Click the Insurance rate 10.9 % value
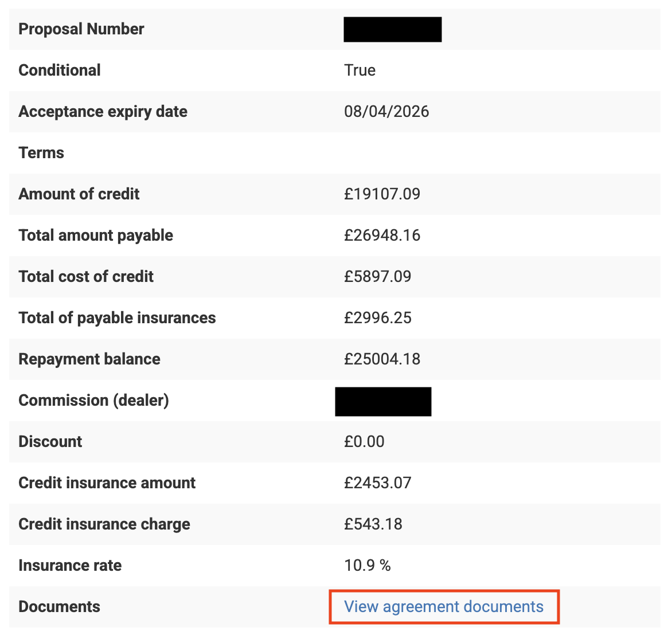 tap(367, 565)
